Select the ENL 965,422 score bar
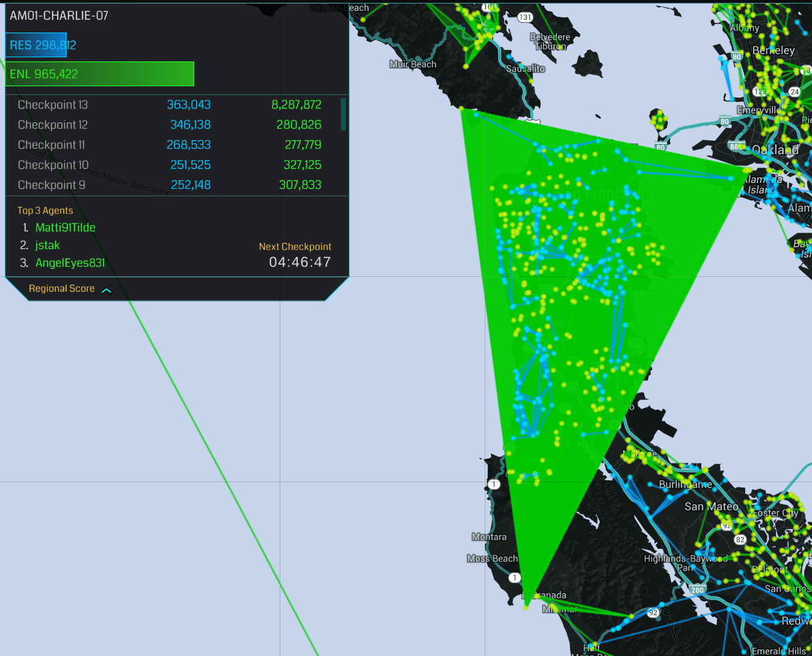 (100, 74)
